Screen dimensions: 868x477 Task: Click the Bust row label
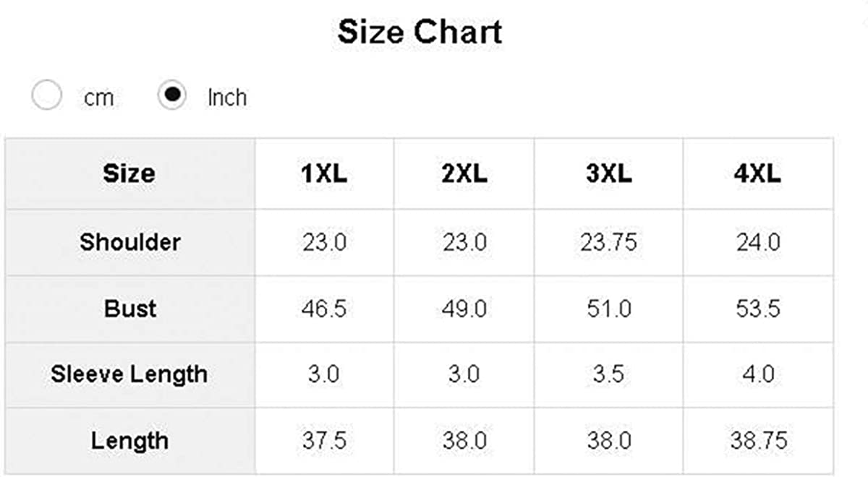point(130,309)
